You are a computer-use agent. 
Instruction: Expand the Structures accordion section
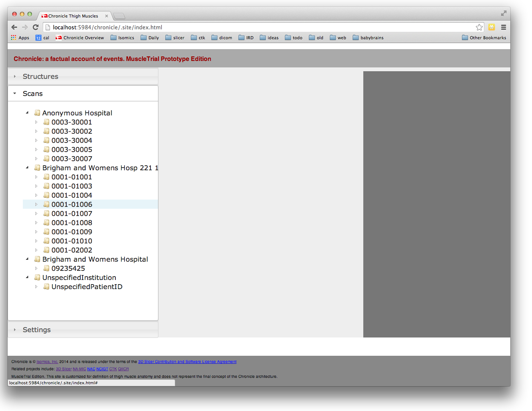click(x=40, y=77)
